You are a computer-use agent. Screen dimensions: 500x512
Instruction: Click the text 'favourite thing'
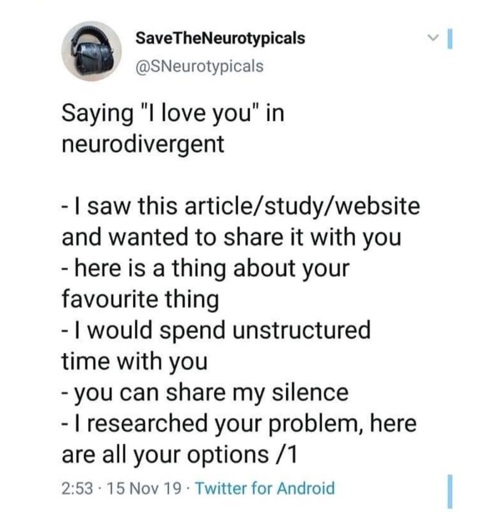(140, 299)
